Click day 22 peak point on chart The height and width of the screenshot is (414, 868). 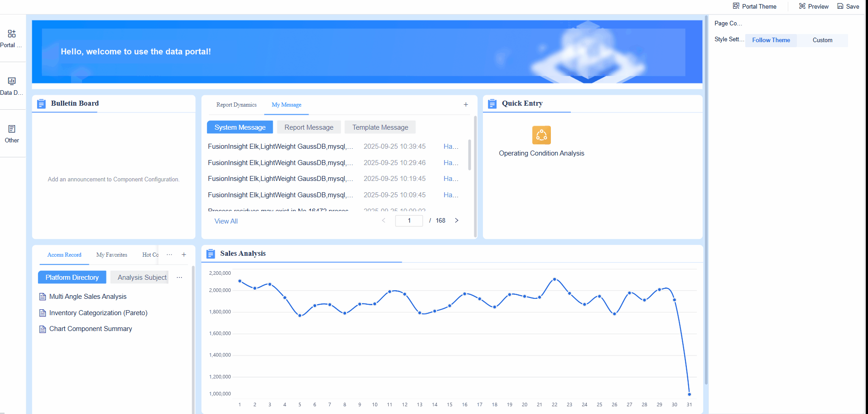[555, 279]
